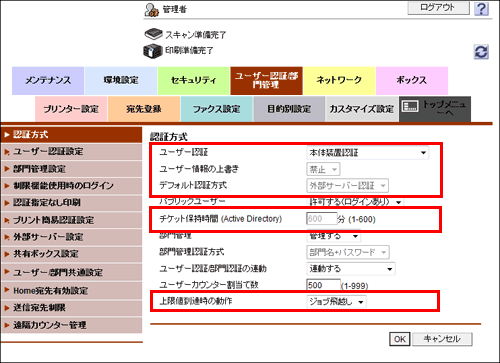500x363 pixels.
Task: Open the 部門管理認証方式 dropdown
Action: point(348,252)
